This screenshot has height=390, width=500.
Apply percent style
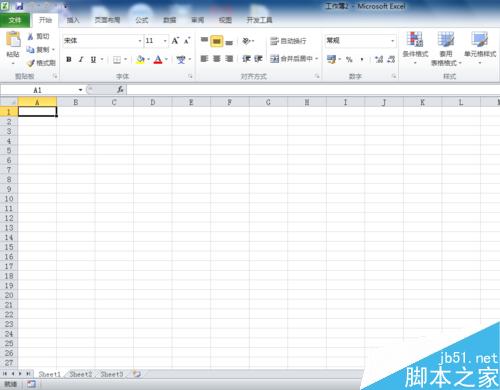pyautogui.click(x=349, y=60)
